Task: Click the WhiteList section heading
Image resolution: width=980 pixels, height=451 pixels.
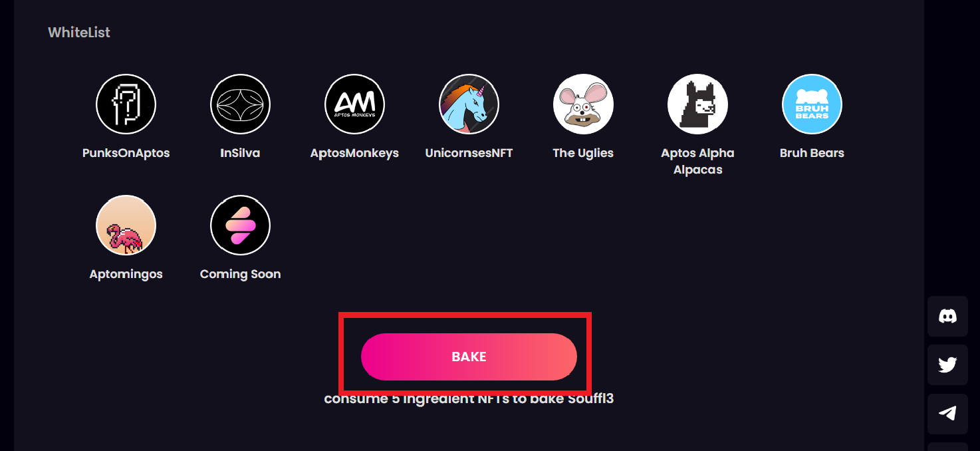Action: point(79,32)
